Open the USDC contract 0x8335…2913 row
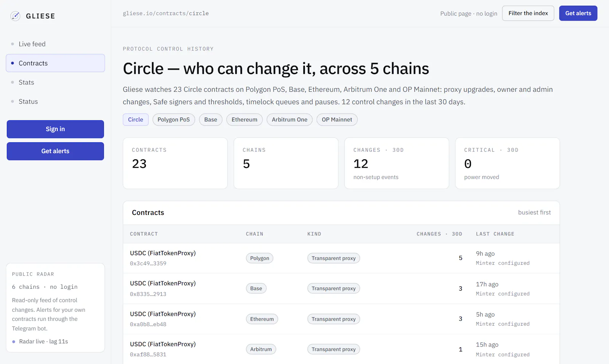The height and width of the screenshot is (364, 609). 341,289
